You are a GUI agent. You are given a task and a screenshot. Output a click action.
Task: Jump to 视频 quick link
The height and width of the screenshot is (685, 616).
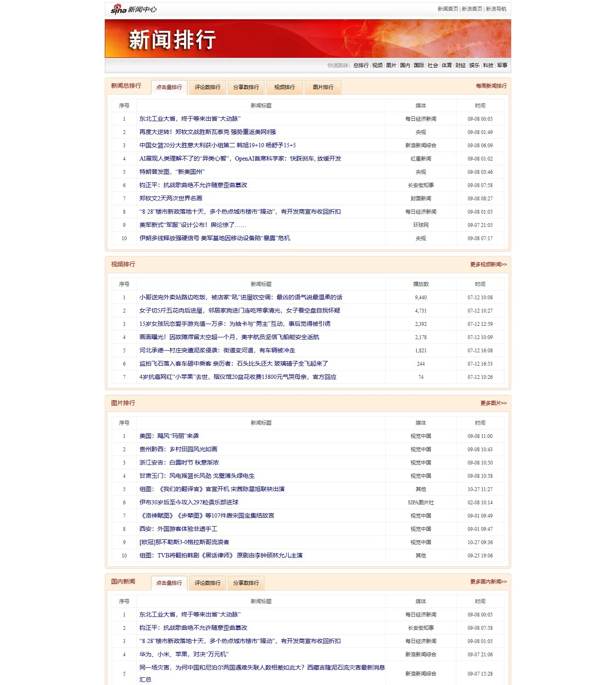coord(377,66)
